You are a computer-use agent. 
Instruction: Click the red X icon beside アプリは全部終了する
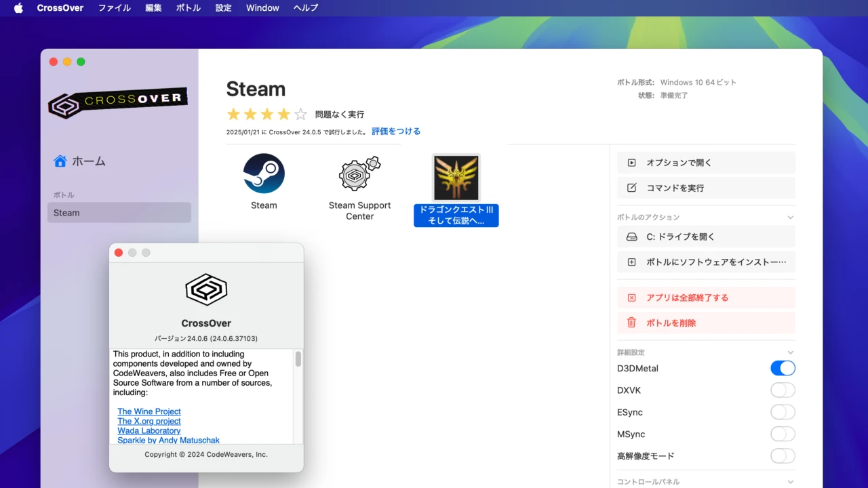coord(631,298)
